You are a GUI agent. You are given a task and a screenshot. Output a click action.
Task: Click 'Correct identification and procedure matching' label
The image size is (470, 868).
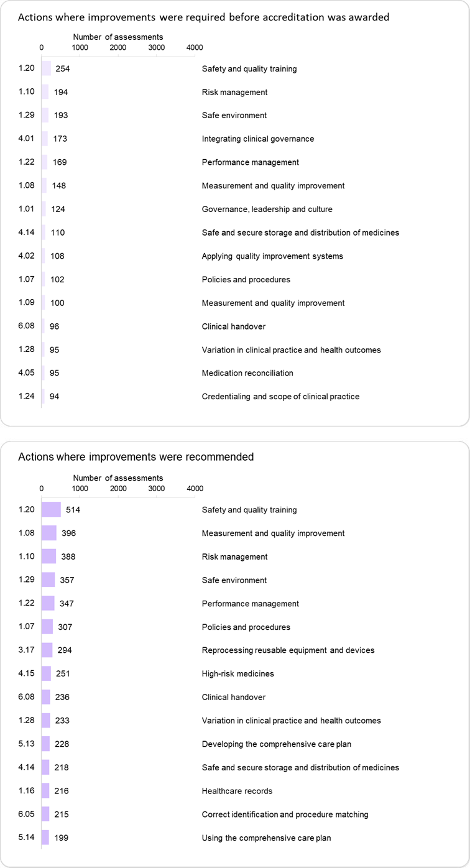tap(285, 815)
